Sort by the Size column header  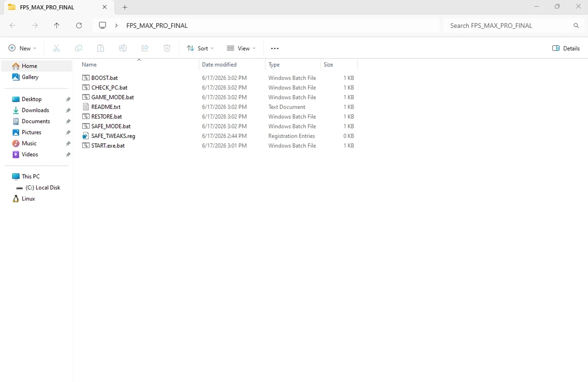(x=339, y=64)
